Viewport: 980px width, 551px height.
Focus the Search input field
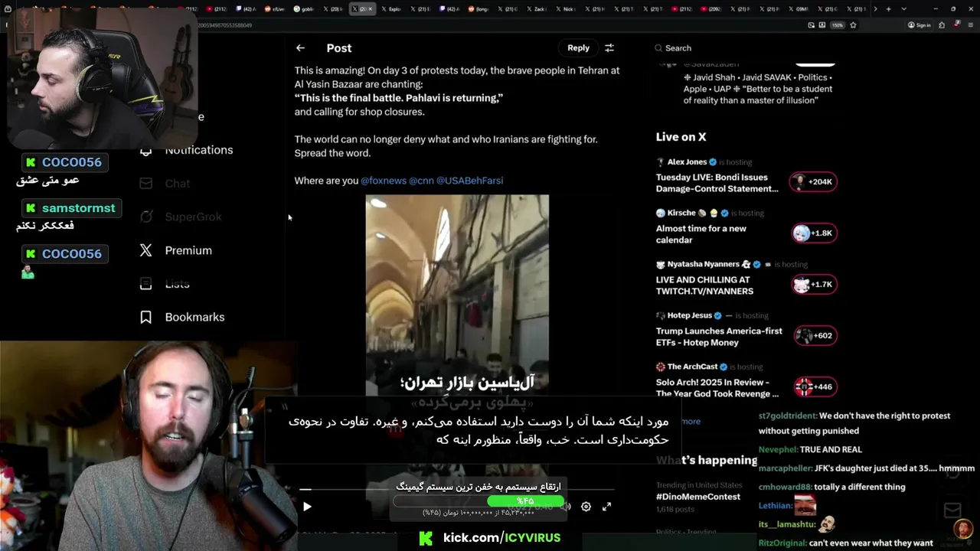point(746,47)
